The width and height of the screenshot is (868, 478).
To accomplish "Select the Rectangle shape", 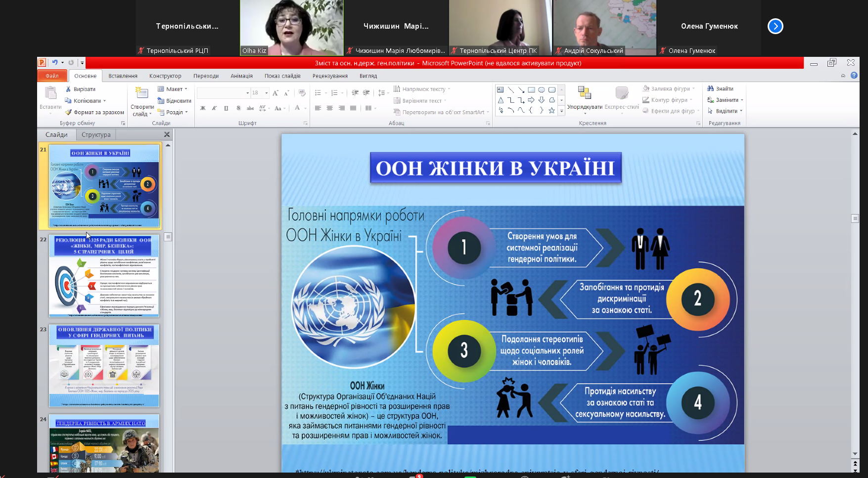I will tap(531, 90).
